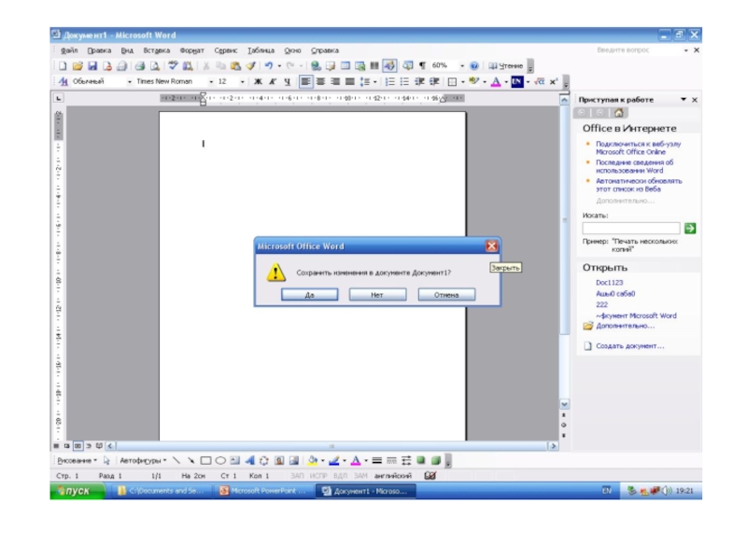Click the Paste clipboard icon
747x560 pixels.
pyautogui.click(x=235, y=65)
